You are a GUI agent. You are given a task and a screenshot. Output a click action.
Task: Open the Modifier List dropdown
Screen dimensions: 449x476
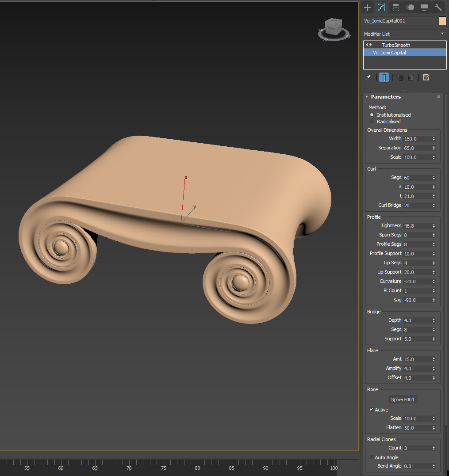pos(404,34)
